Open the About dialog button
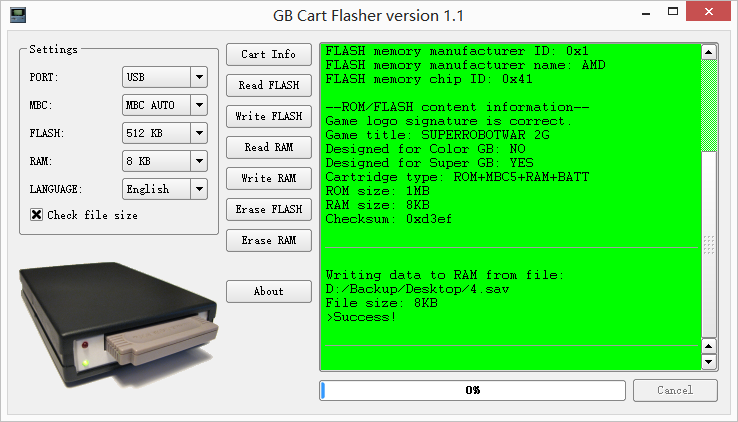 click(269, 291)
